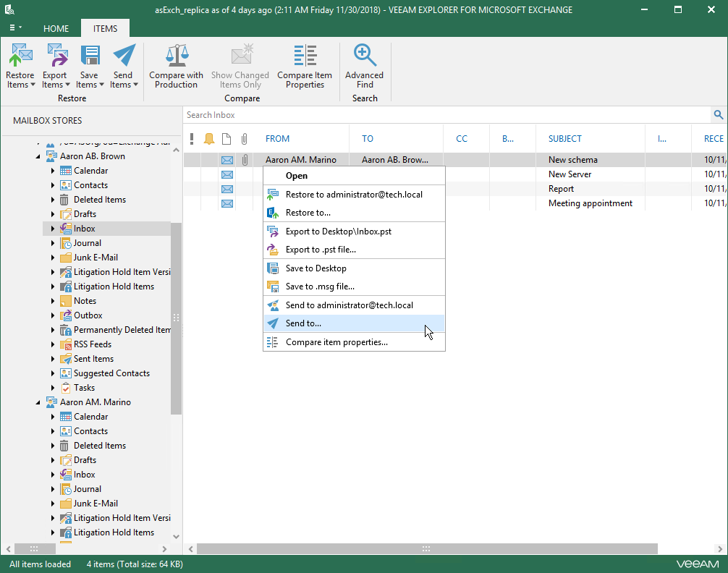728x573 pixels.
Task: Collapse the Aaron AM. Marino mailbox node
Action: pos(39,402)
